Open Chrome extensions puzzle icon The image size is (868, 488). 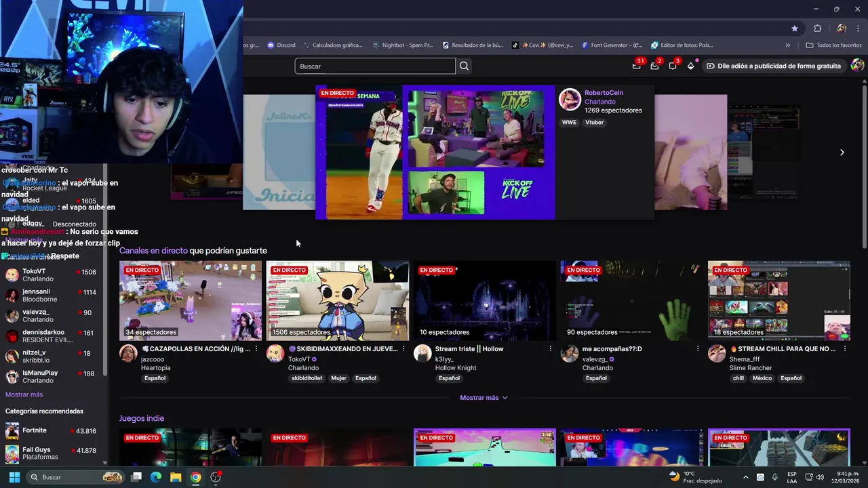(817, 28)
